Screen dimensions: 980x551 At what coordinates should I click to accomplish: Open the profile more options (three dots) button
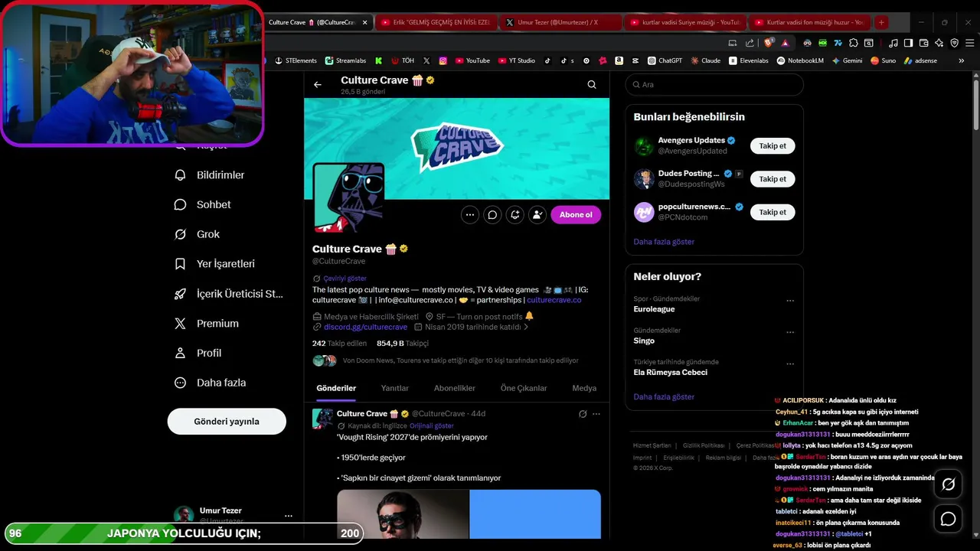point(470,215)
